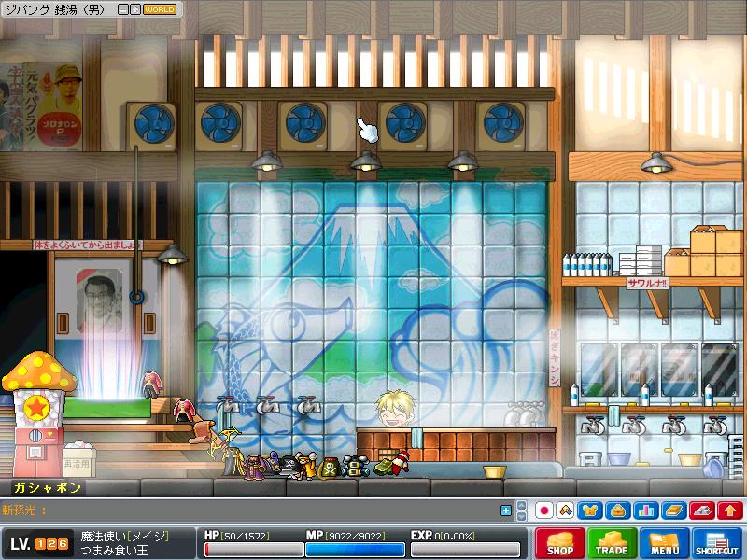Image resolution: width=747 pixels, height=560 pixels.
Task: Open the skill book icon
Action: (x=674, y=511)
